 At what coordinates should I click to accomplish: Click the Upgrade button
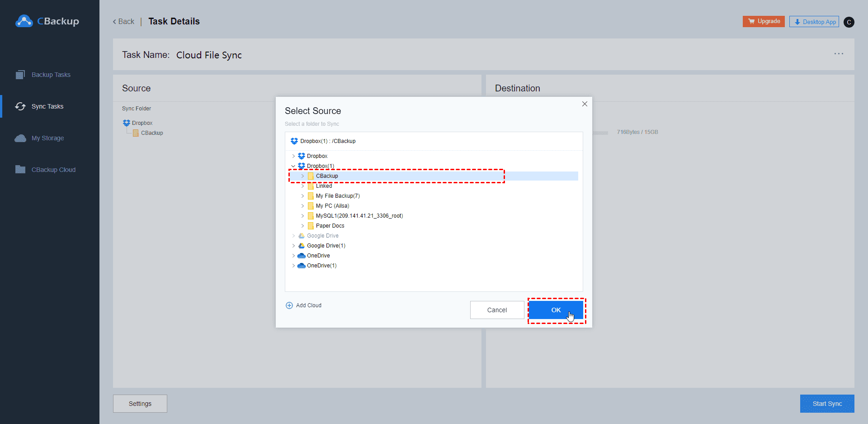pyautogui.click(x=764, y=21)
